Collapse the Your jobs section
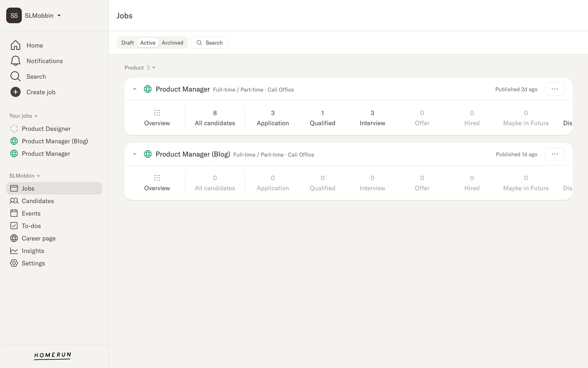 [36, 116]
